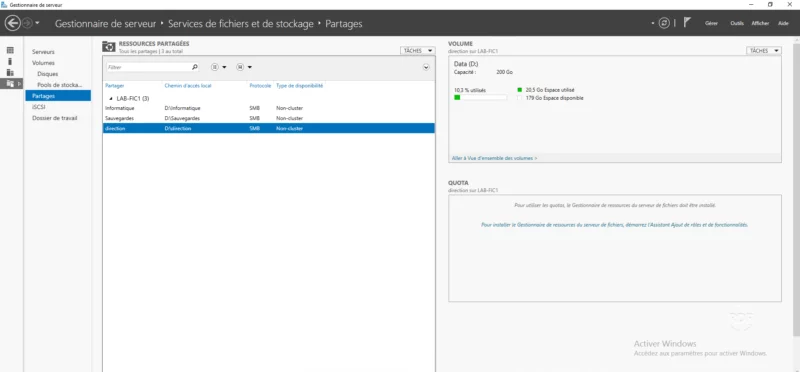
Task: Open Dossier de travail navigation item
Action: coord(55,118)
